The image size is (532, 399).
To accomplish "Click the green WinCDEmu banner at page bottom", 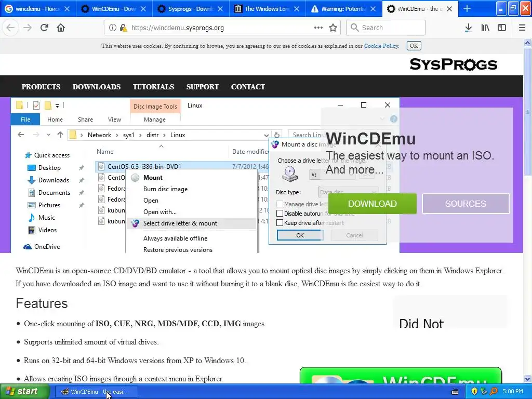I will [401, 375].
